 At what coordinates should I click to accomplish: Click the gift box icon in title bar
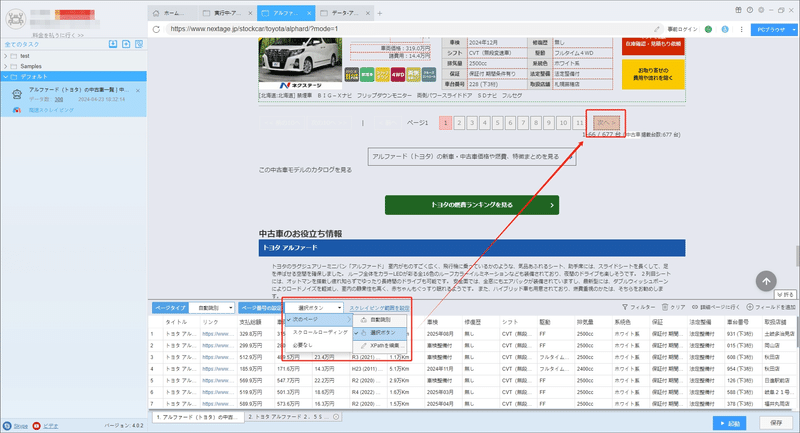(738, 10)
